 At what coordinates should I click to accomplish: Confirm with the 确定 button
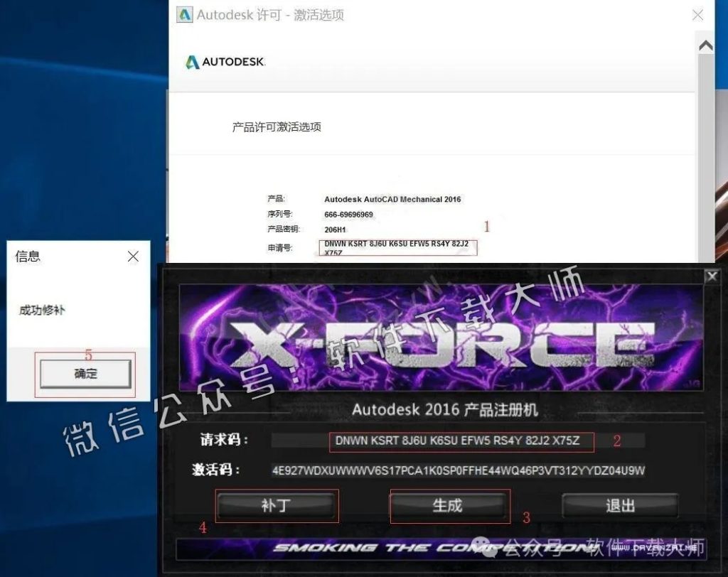(x=85, y=372)
